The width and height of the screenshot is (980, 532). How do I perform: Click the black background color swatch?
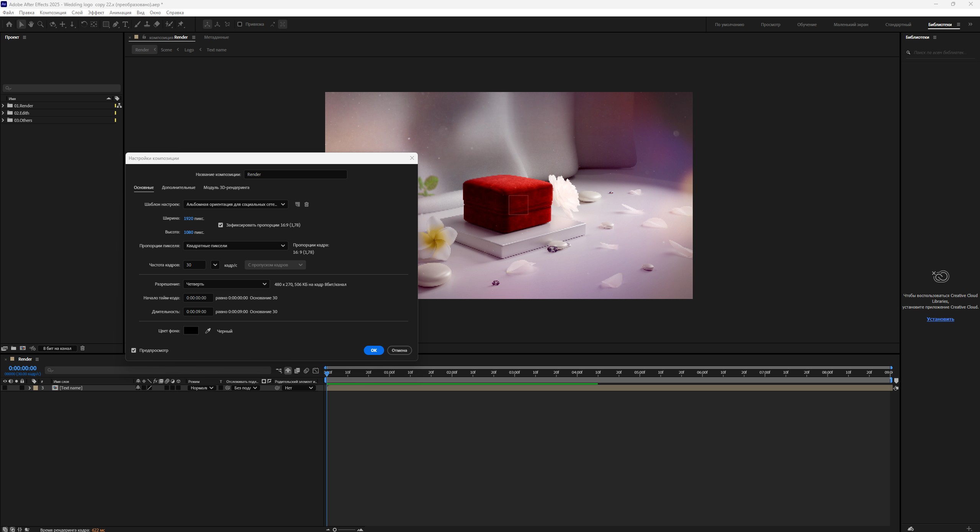pos(191,331)
